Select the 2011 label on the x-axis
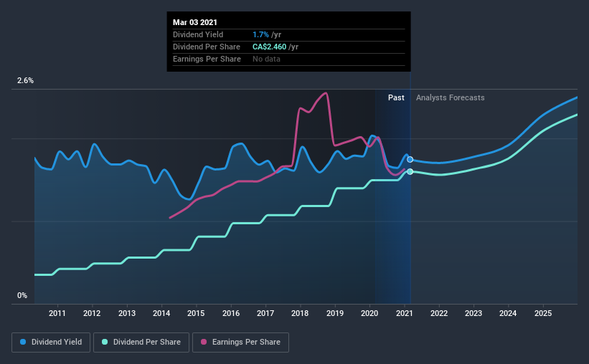The width and height of the screenshot is (589, 364). [57, 313]
